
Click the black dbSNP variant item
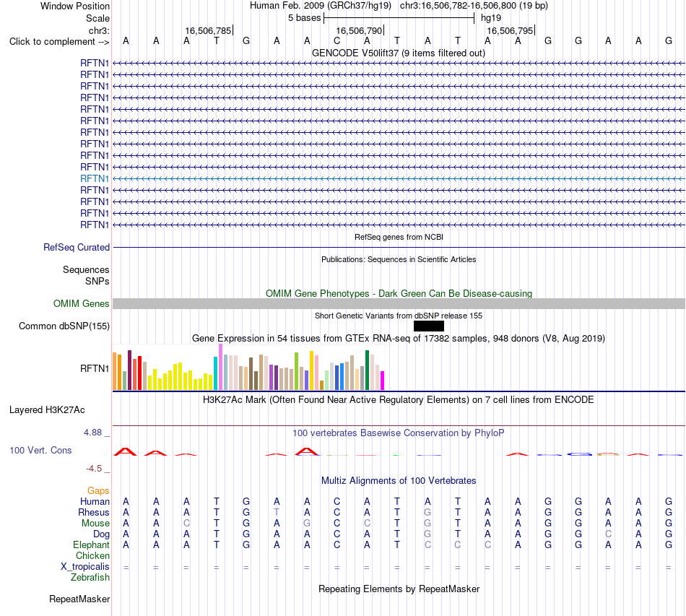point(429,326)
